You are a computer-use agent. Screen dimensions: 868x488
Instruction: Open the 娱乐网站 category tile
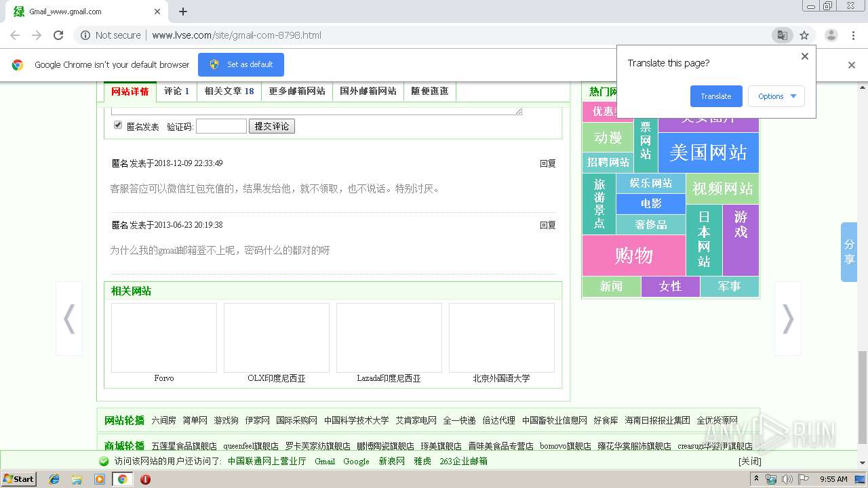(x=650, y=183)
